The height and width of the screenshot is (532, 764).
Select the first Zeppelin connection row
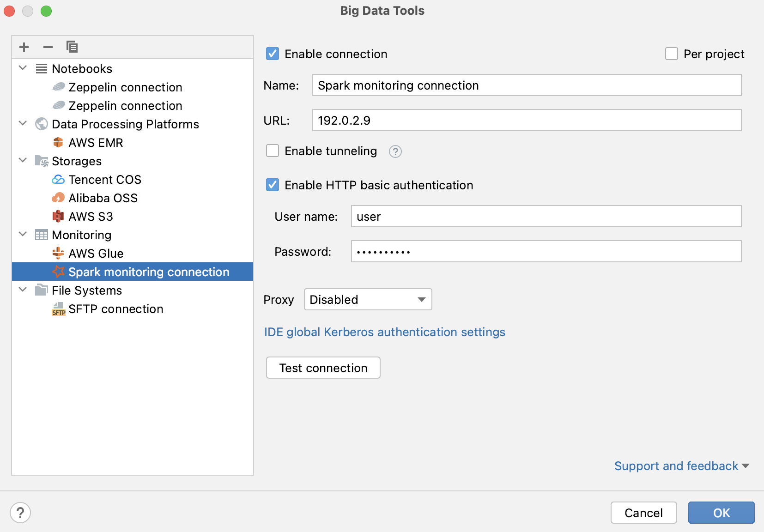(133, 87)
